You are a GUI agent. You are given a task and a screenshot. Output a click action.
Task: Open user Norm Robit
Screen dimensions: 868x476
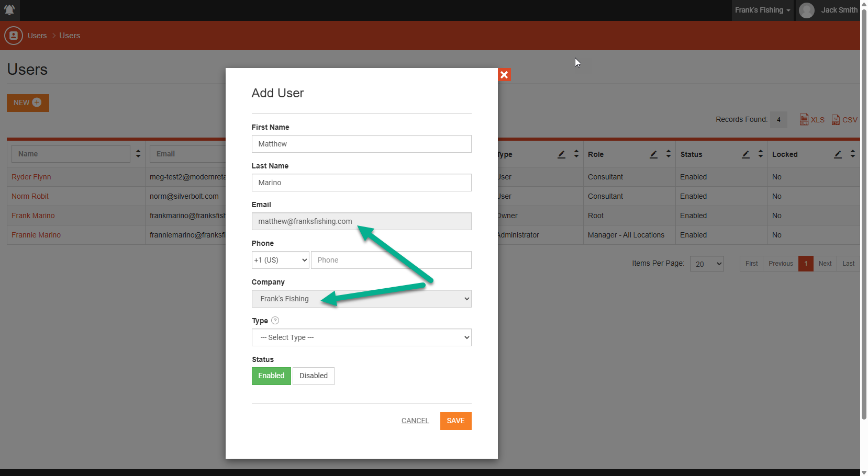point(30,196)
